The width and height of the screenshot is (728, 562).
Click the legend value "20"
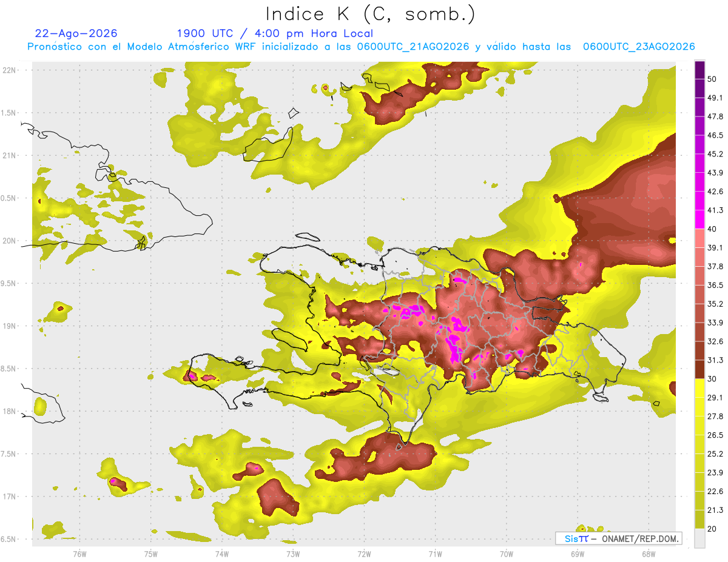[x=712, y=529]
